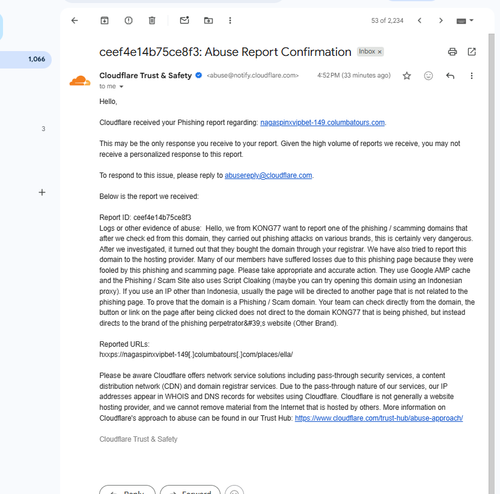Click the sidebar count 3
Image resolution: width=500 pixels, height=494 pixels.
43,129
